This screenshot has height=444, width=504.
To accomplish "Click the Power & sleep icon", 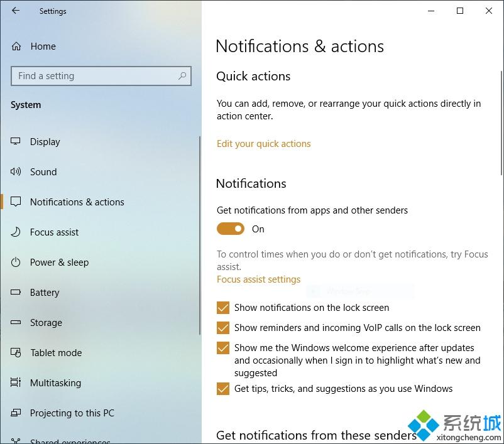I will point(16,262).
